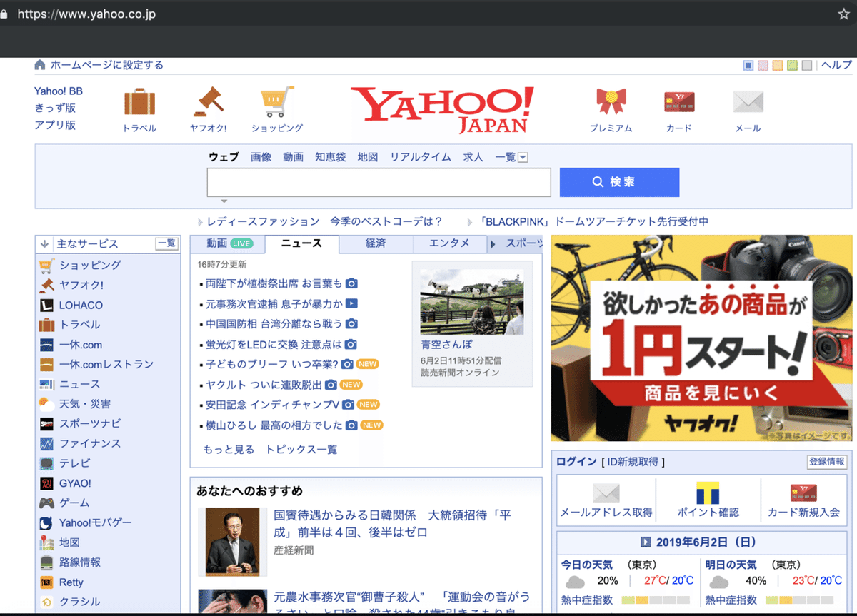Click the 地図 map icon in sidebar
The image size is (857, 616).
pyautogui.click(x=46, y=542)
